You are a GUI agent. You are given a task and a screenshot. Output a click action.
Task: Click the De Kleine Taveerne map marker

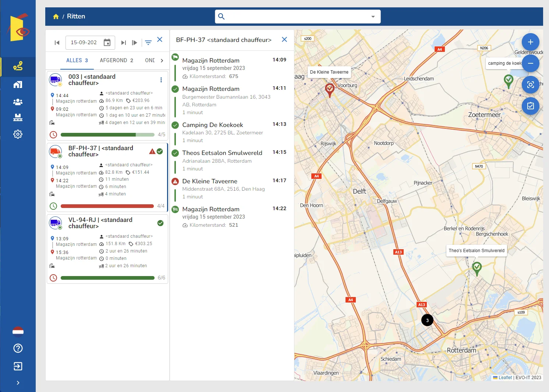[x=329, y=89]
